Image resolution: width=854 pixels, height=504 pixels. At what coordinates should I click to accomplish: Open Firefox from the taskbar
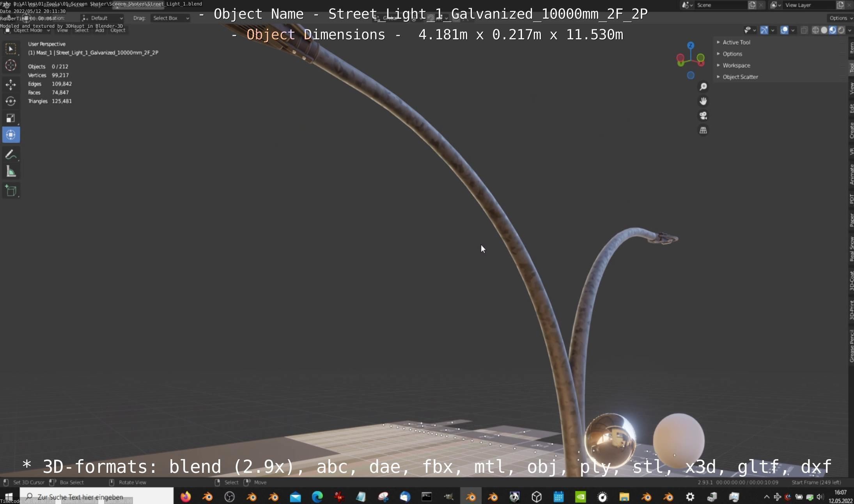[186, 497]
